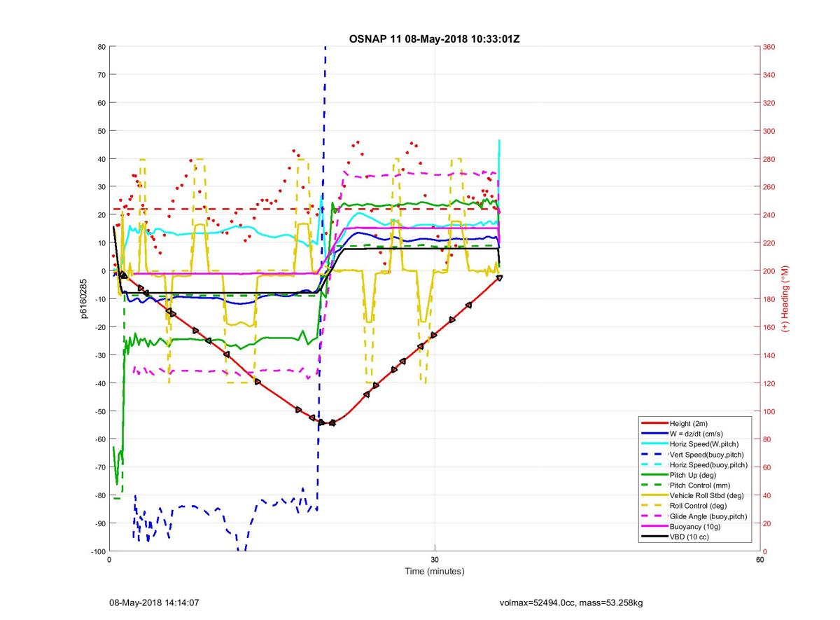Click the "-100" tick on the left axis
This screenshot has height=620, width=840.
coord(98,551)
